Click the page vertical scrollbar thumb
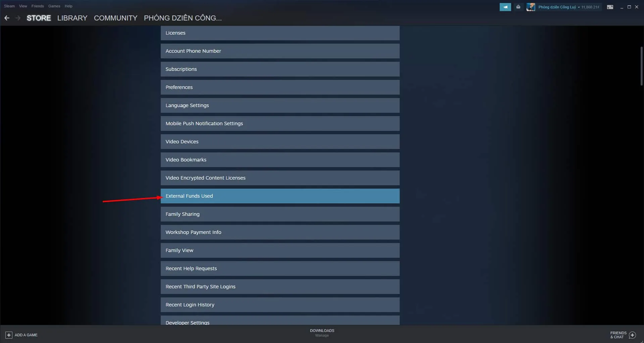The image size is (644, 343). [641, 66]
